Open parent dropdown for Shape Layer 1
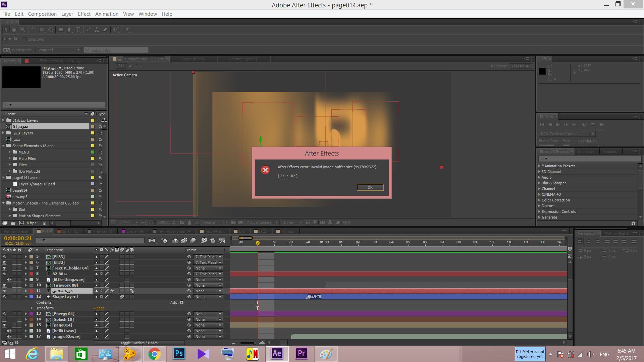 point(208,297)
